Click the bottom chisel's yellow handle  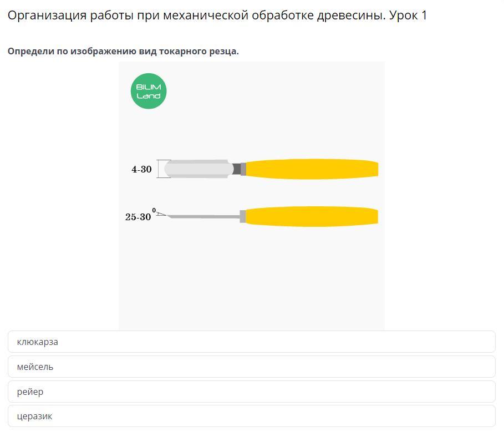pos(311,216)
